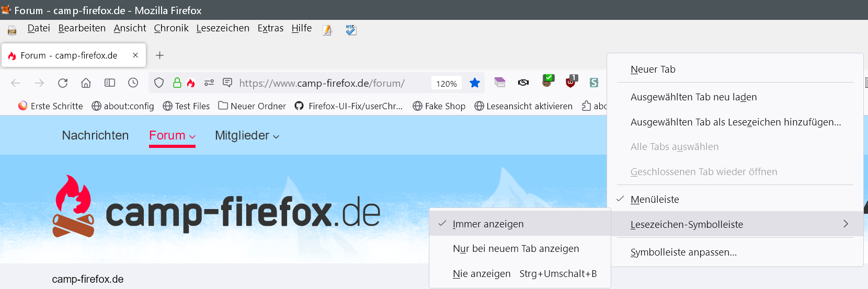Open about:config bookmark

point(123,106)
